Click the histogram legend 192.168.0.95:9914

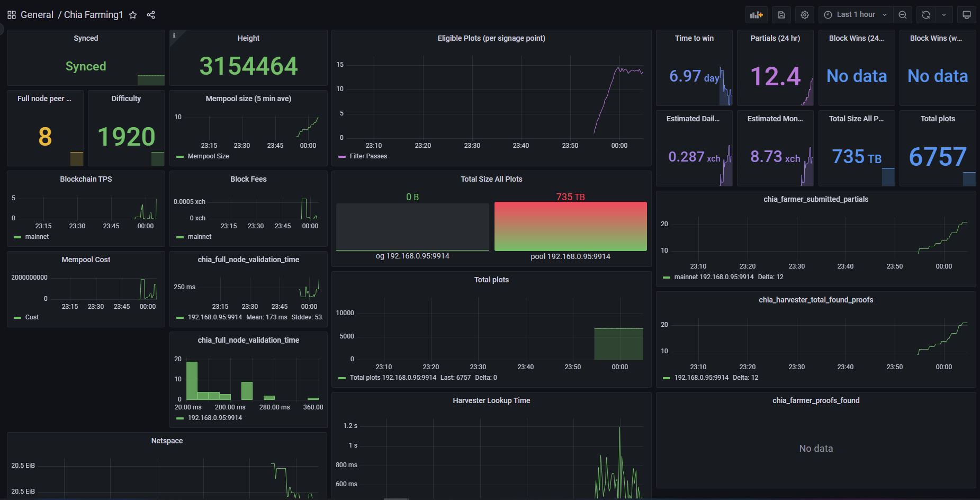click(x=214, y=418)
